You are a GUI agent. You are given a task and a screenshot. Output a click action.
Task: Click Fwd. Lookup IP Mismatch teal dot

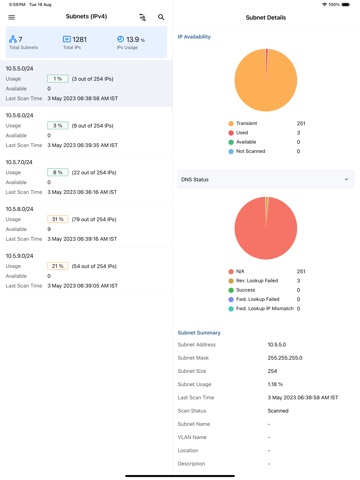231,309
